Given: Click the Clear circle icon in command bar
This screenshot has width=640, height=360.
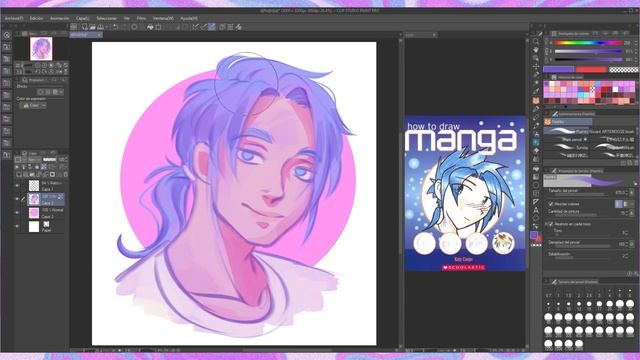Looking at the screenshot, I should pos(134,27).
